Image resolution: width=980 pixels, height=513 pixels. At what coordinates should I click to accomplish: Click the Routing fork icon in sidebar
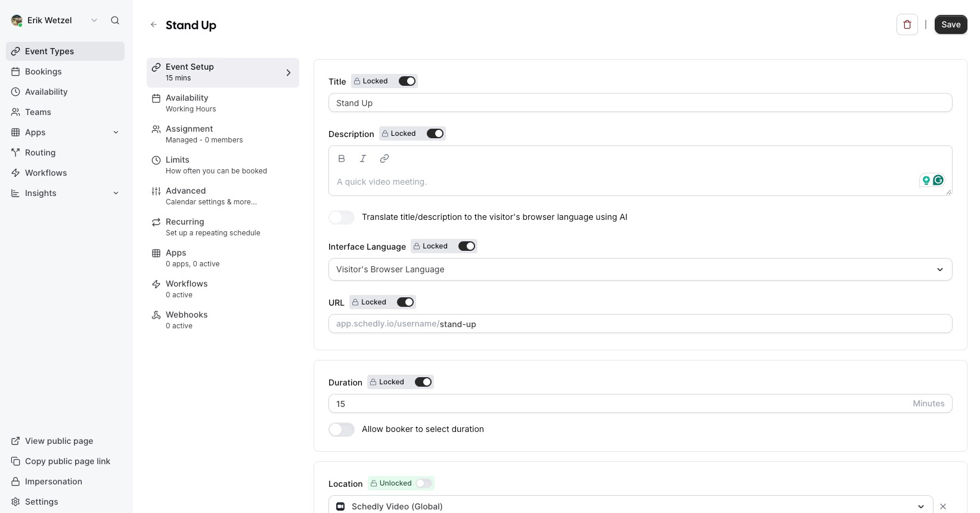click(x=15, y=153)
